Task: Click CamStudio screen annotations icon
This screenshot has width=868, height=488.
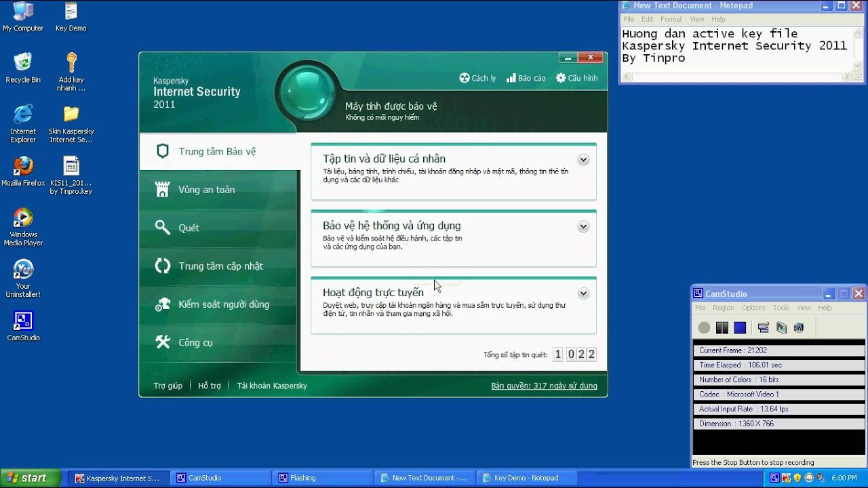Action: pyautogui.click(x=781, y=328)
